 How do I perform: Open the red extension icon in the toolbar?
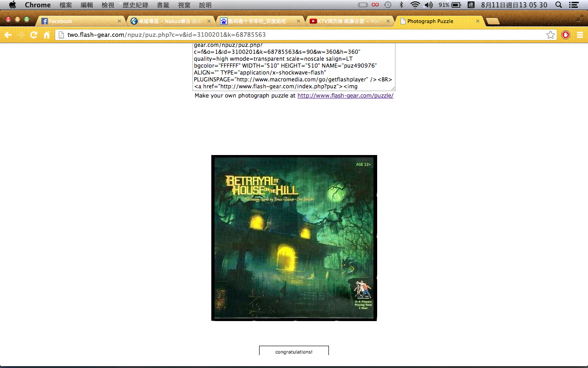click(565, 35)
